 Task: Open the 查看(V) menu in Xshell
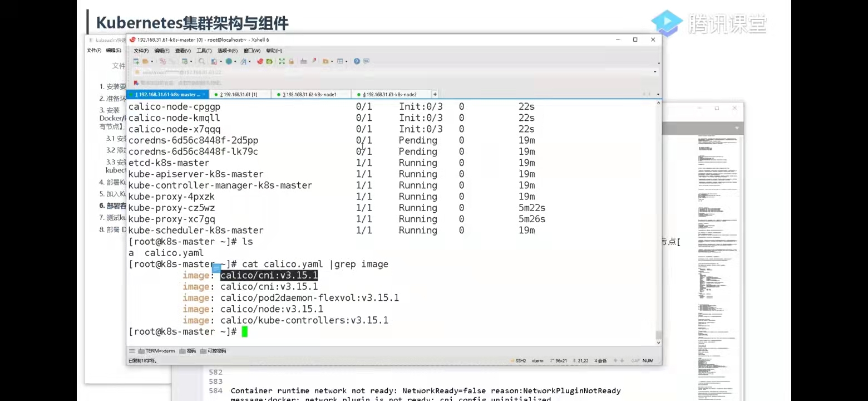coord(183,51)
